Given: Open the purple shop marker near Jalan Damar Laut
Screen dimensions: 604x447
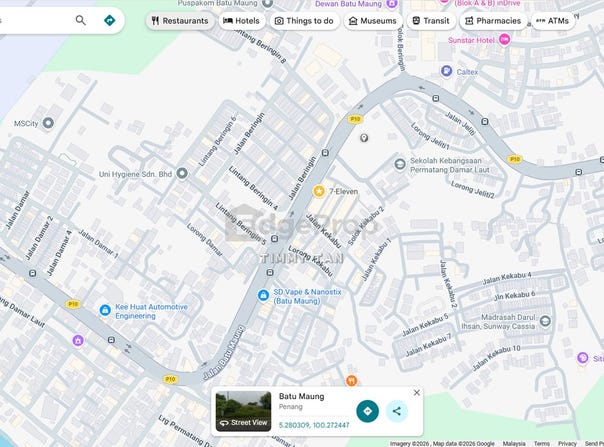Looking at the screenshot, I should pyautogui.click(x=78, y=340).
